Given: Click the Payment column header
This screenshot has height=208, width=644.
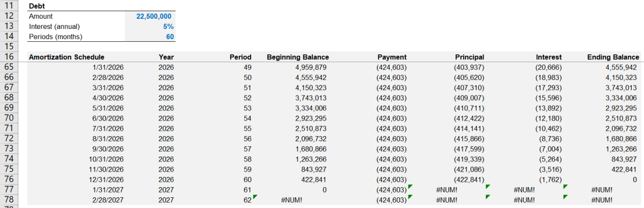Looking at the screenshot, I should (392, 57).
